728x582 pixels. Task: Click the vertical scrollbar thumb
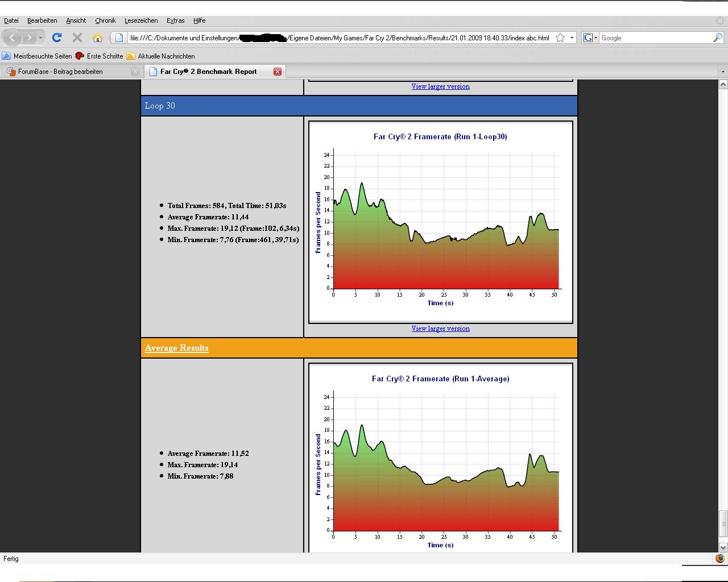point(723,523)
